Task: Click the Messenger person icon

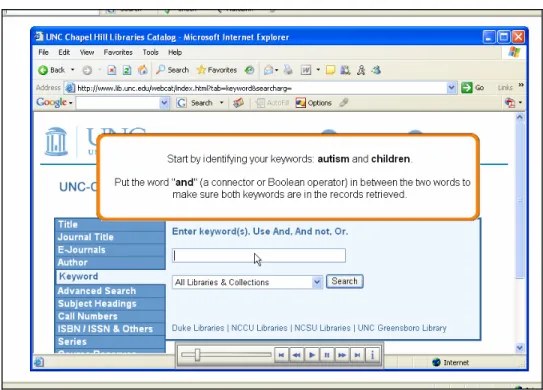Action: point(361,70)
